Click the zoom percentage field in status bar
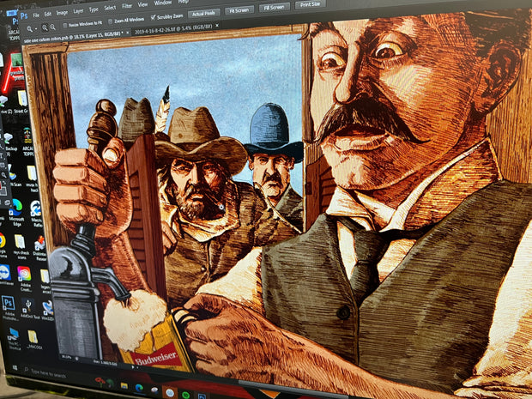Viewport: 532px width, 399px height. pyautogui.click(x=66, y=357)
